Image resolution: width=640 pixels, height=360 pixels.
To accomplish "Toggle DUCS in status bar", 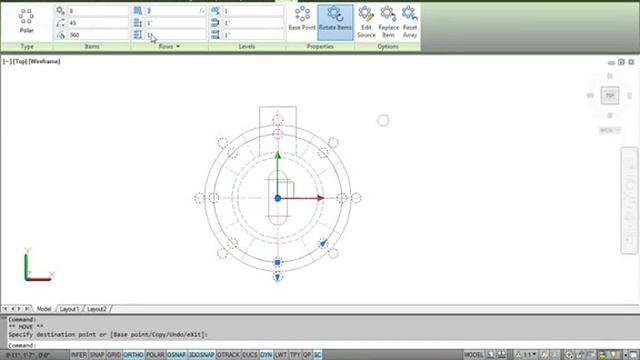I will tap(250, 355).
